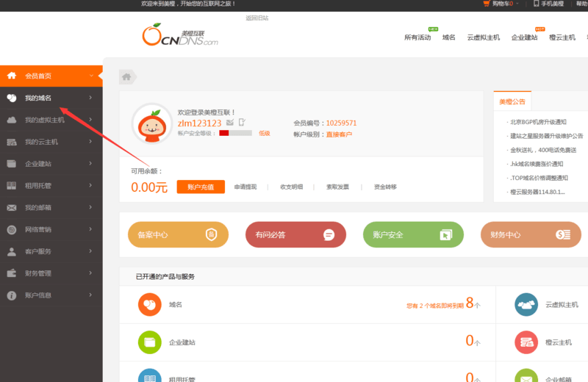This screenshot has width=588, height=382.
Task: Select the 美橙公告 tab
Action: [x=512, y=102]
